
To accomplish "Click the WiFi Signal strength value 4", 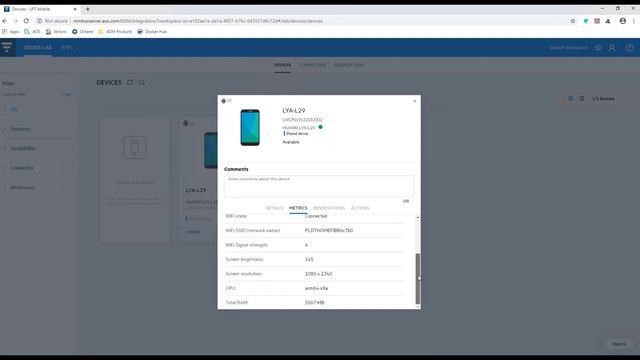I will point(306,245).
